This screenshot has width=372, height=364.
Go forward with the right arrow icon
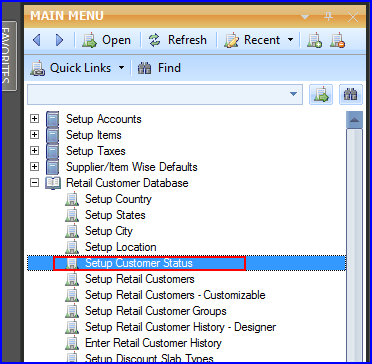click(x=60, y=40)
